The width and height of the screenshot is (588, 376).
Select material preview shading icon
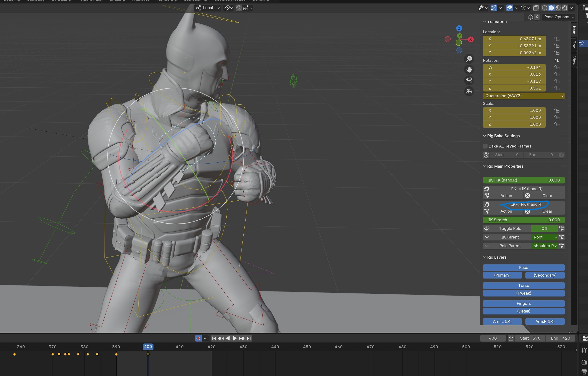click(x=558, y=8)
